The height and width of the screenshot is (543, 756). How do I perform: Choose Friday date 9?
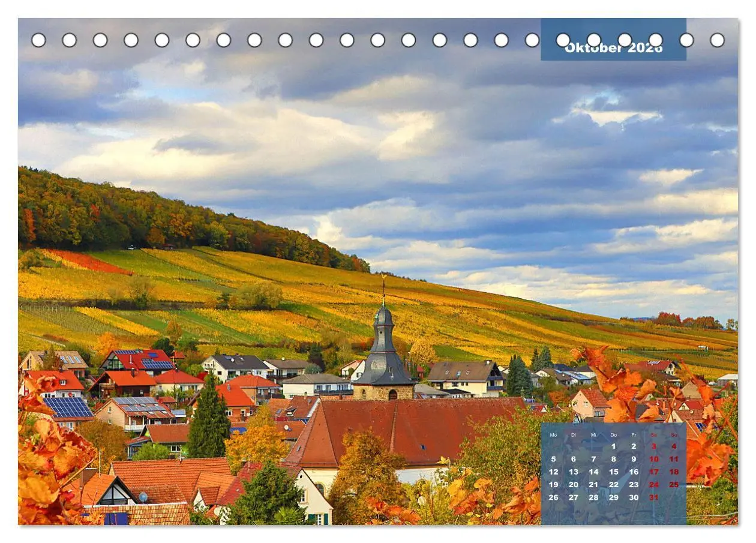click(x=634, y=459)
